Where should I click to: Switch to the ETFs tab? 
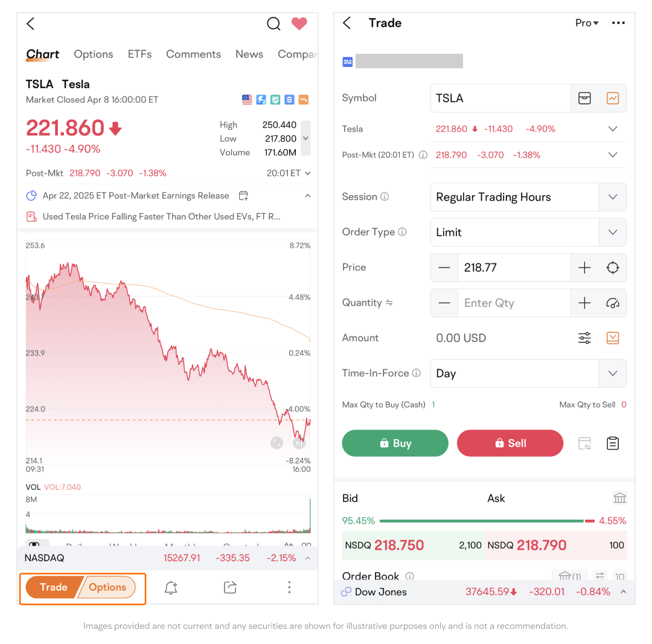point(139,54)
